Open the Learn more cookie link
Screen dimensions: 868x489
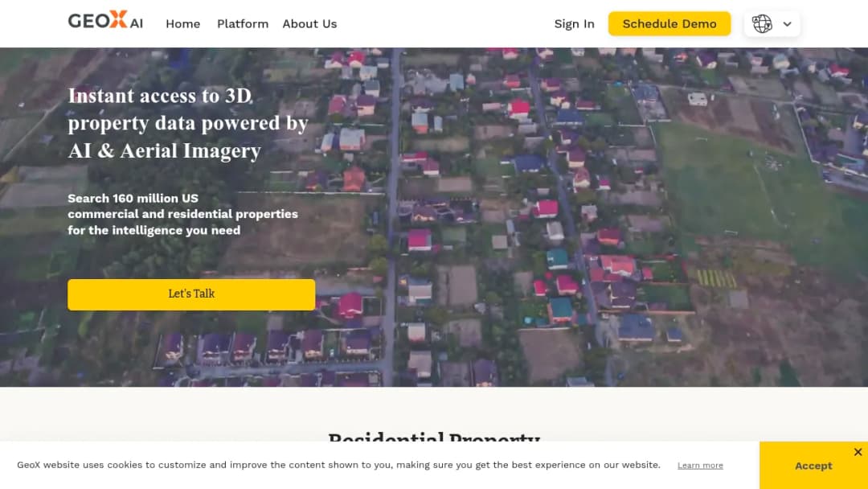[700, 466]
